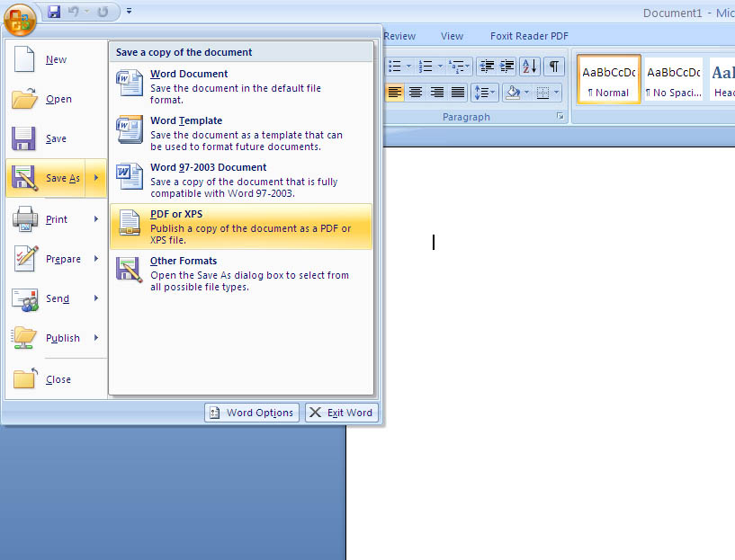Click the Redo icon in Quick Access Toolbar
The height and width of the screenshot is (560, 735).
(x=103, y=12)
